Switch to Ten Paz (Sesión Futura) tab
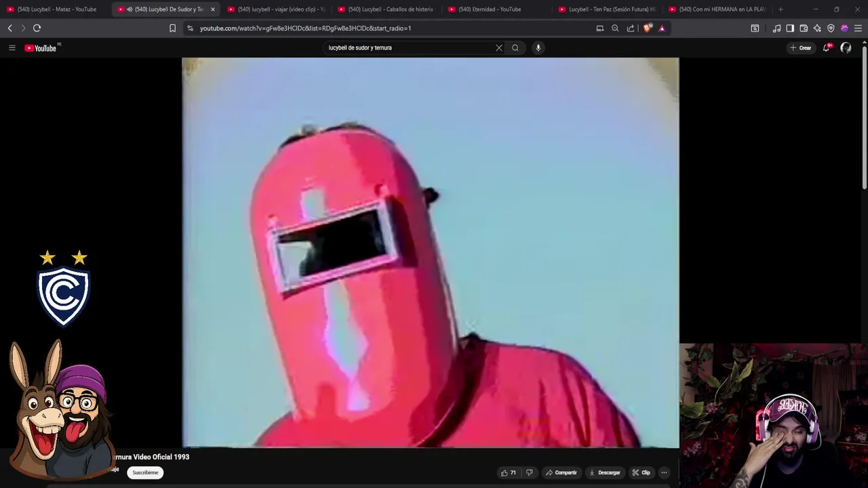This screenshot has width=868, height=488. pyautogui.click(x=608, y=9)
